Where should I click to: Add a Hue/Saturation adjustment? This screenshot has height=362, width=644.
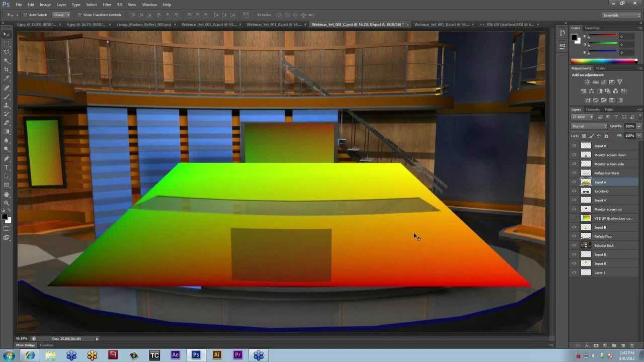click(x=584, y=91)
